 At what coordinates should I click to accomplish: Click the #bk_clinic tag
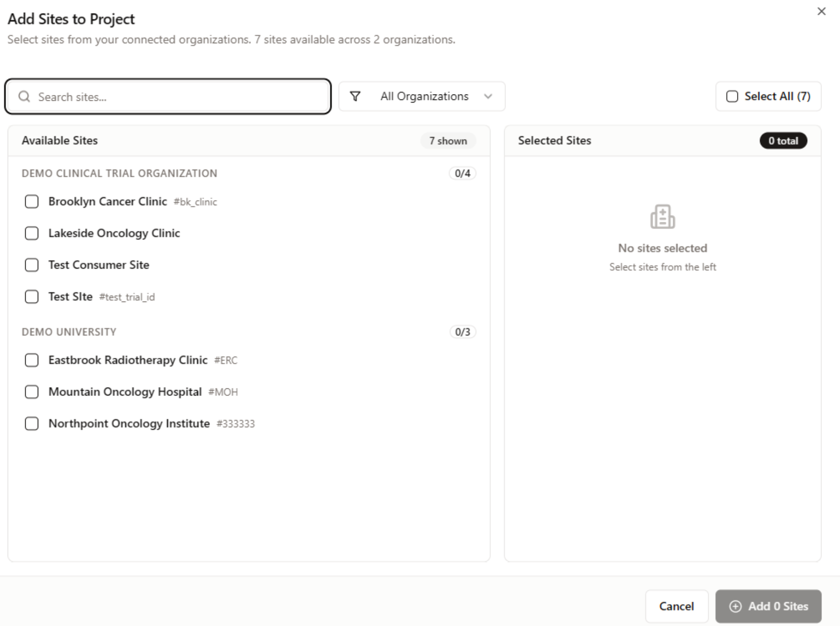point(195,202)
